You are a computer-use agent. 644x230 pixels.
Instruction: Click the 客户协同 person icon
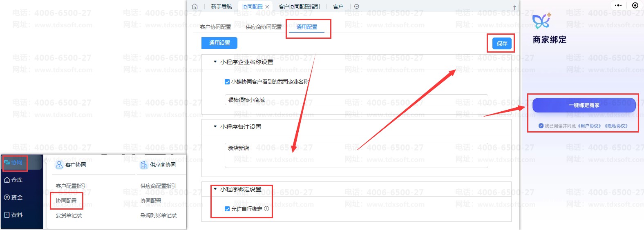[x=59, y=165]
